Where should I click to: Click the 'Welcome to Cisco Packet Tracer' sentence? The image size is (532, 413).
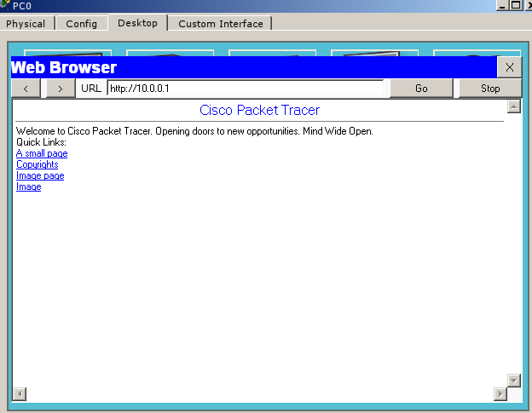[194, 131]
